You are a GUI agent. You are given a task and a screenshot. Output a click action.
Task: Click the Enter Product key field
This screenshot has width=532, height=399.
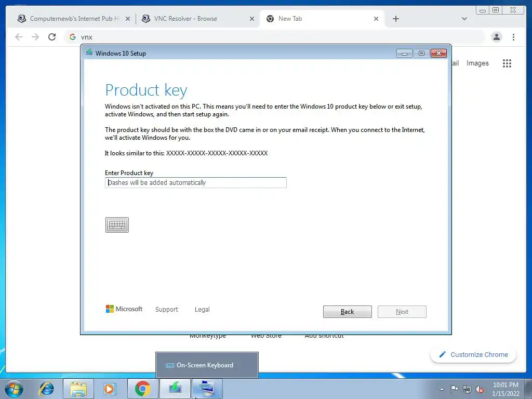pyautogui.click(x=196, y=182)
